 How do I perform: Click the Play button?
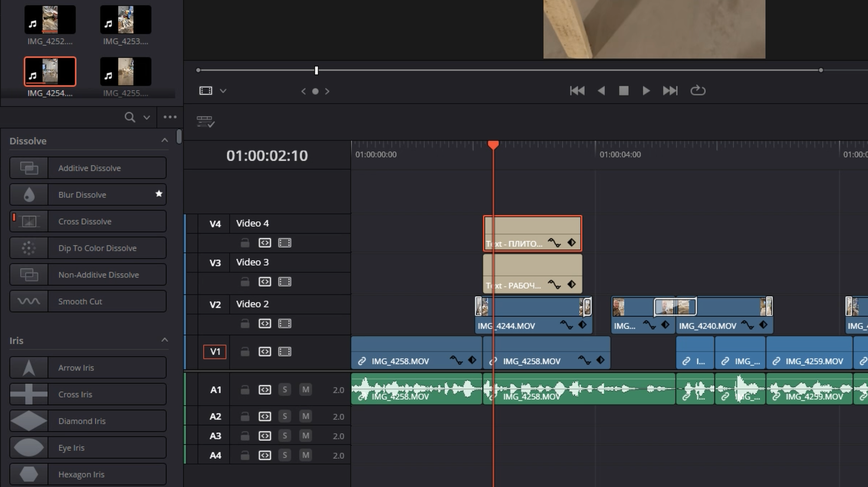point(646,91)
